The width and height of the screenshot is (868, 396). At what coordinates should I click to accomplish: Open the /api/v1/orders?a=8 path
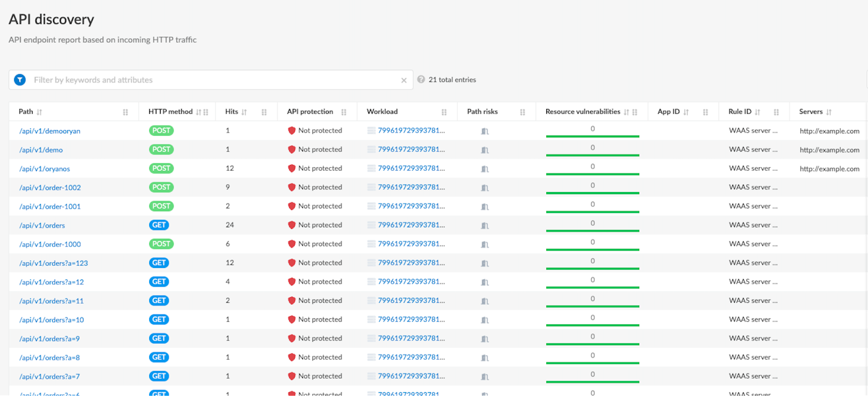tap(49, 357)
